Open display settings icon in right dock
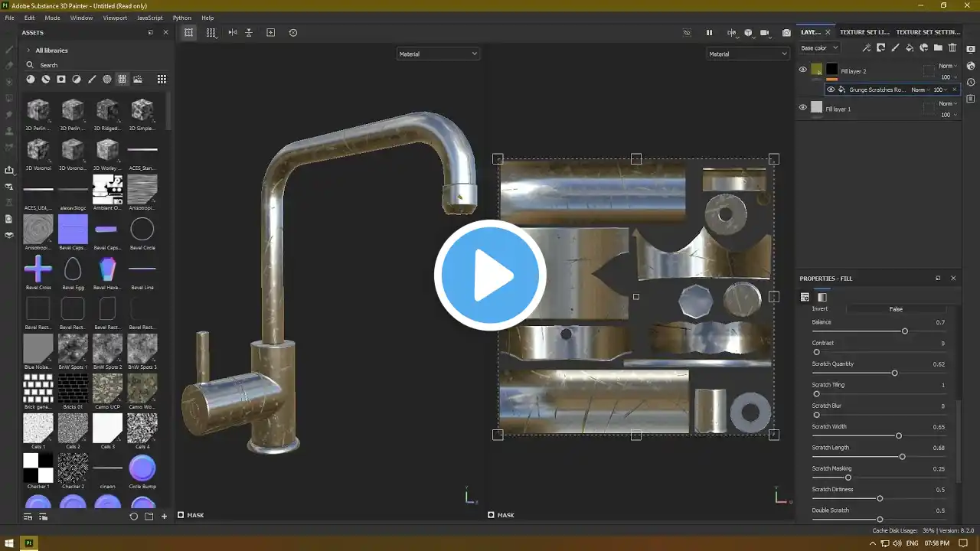The width and height of the screenshot is (980, 551). point(971,49)
